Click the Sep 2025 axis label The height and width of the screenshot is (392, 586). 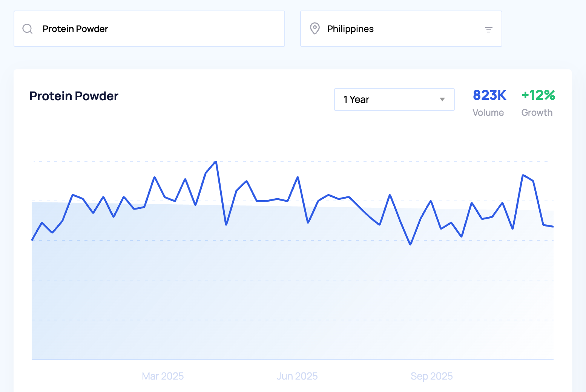point(431,376)
